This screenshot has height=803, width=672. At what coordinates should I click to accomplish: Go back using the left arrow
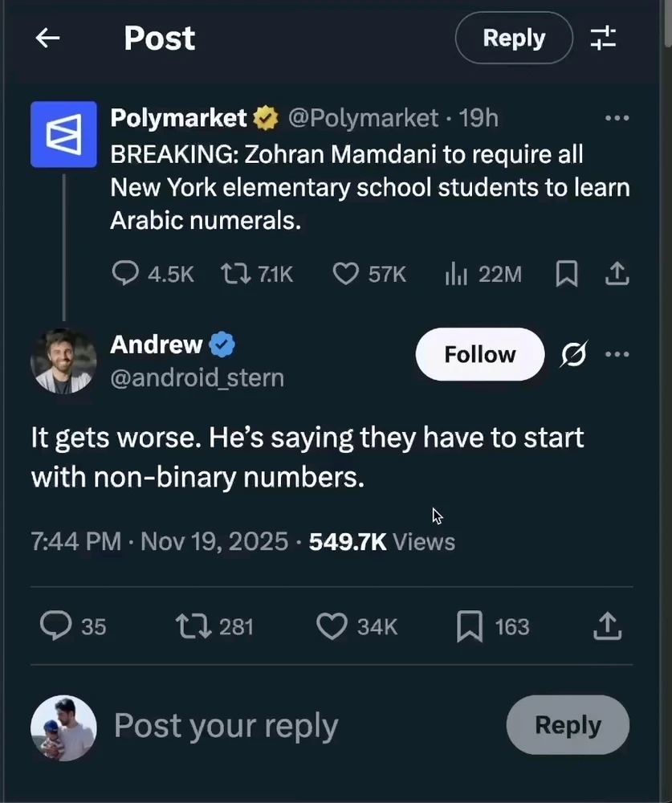click(48, 39)
